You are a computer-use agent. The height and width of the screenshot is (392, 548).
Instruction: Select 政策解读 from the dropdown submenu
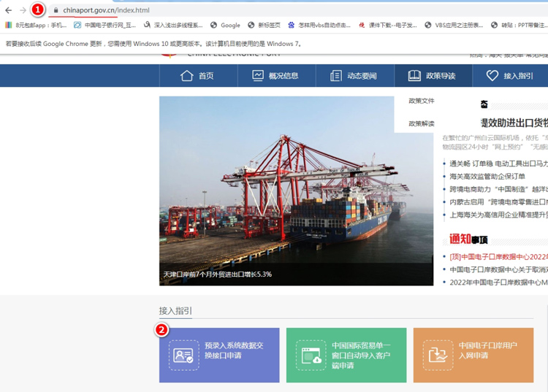(x=422, y=123)
